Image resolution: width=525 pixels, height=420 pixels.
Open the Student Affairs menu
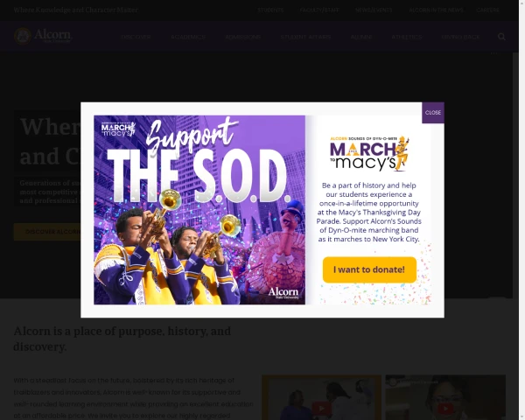pos(305,37)
